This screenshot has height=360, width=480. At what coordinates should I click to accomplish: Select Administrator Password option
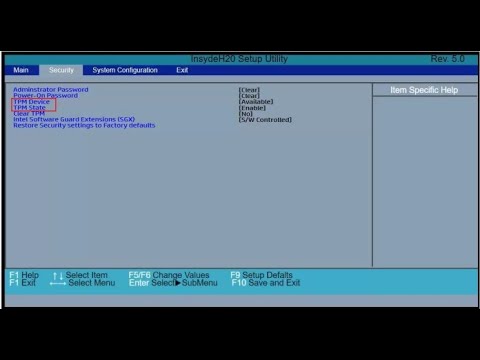pyautogui.click(x=51, y=89)
